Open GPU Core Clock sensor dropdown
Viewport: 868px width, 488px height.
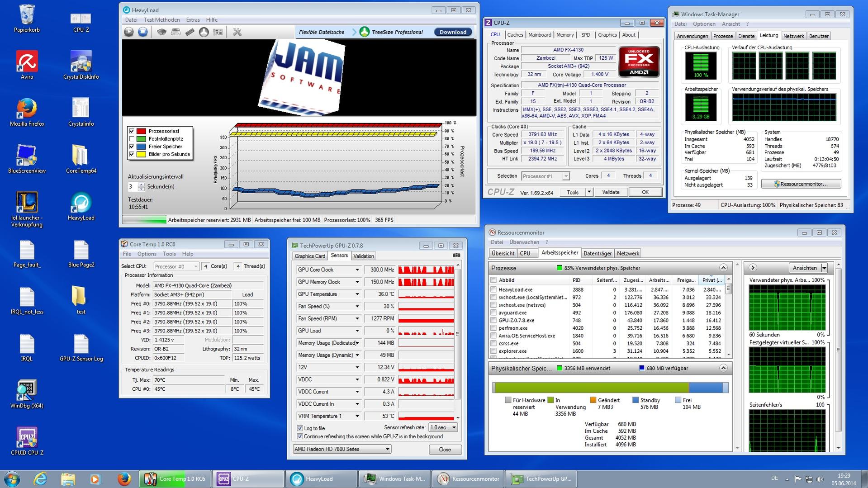[x=357, y=270]
